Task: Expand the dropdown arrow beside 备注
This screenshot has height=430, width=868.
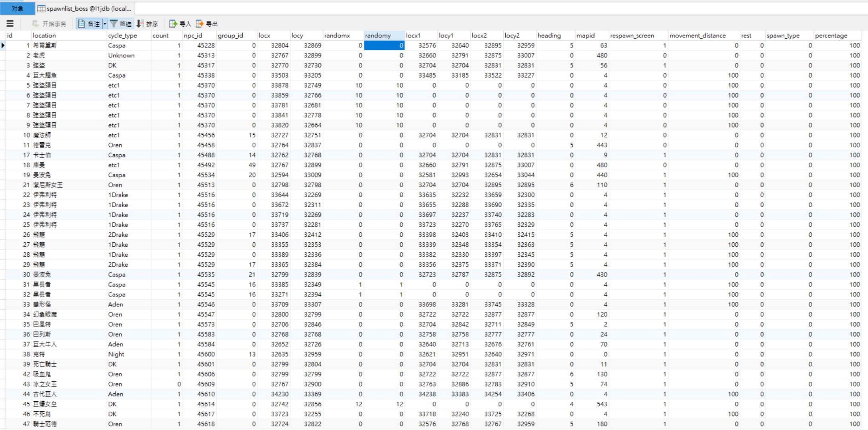Action: [105, 24]
